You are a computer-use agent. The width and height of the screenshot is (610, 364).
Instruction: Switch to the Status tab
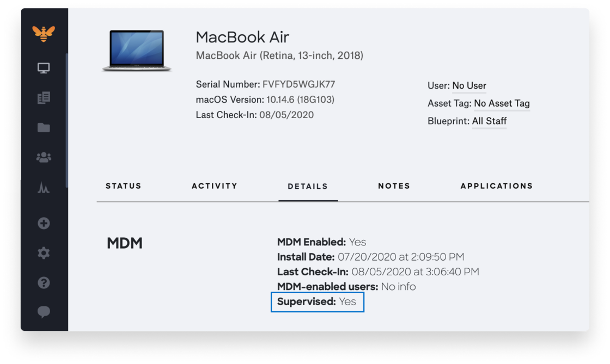click(x=124, y=186)
